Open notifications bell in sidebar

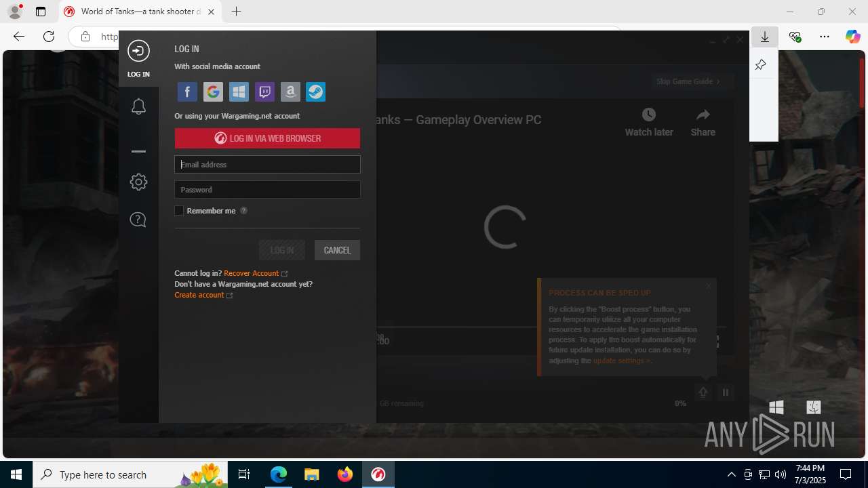[x=138, y=106]
